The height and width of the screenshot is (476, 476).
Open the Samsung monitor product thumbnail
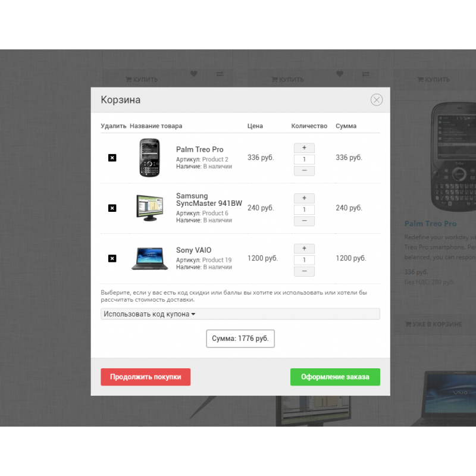(149, 208)
